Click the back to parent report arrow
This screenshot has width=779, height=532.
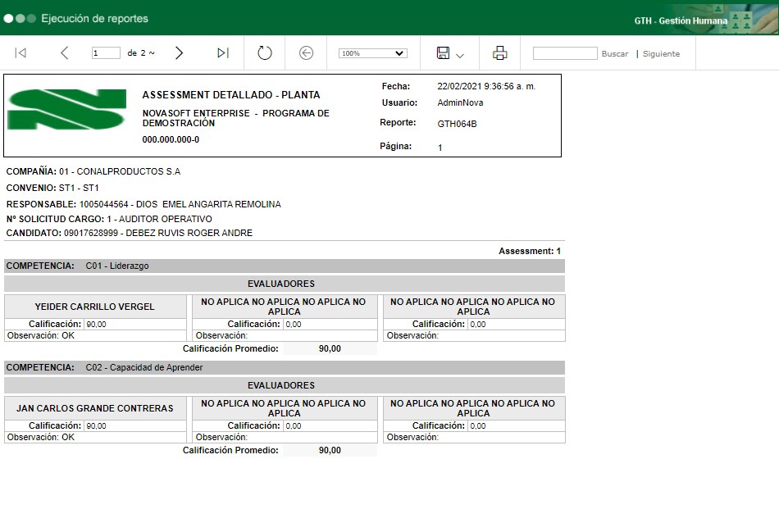coord(306,53)
